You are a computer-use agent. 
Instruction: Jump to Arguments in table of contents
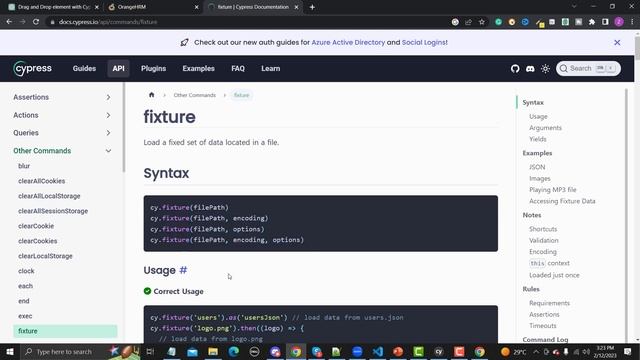545,128
